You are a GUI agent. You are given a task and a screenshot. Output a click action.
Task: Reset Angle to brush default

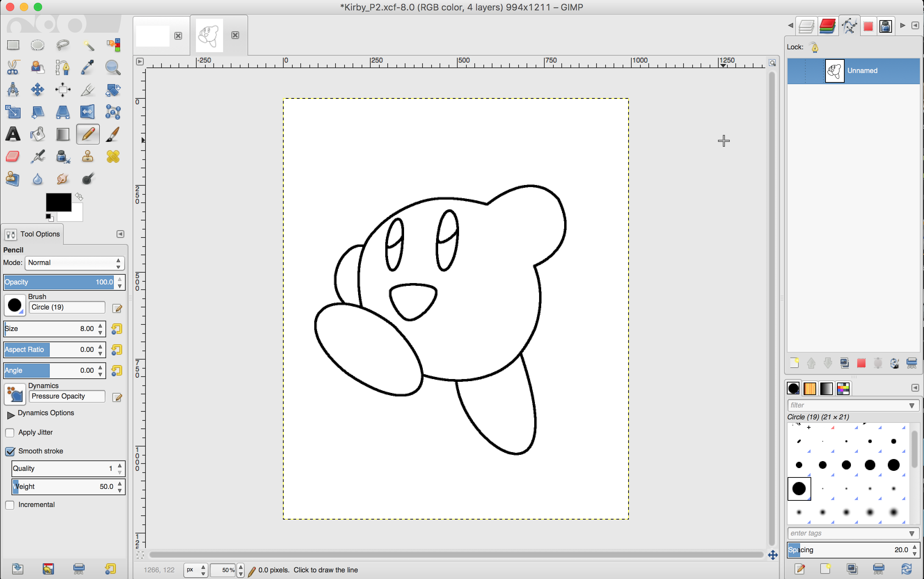click(x=117, y=371)
